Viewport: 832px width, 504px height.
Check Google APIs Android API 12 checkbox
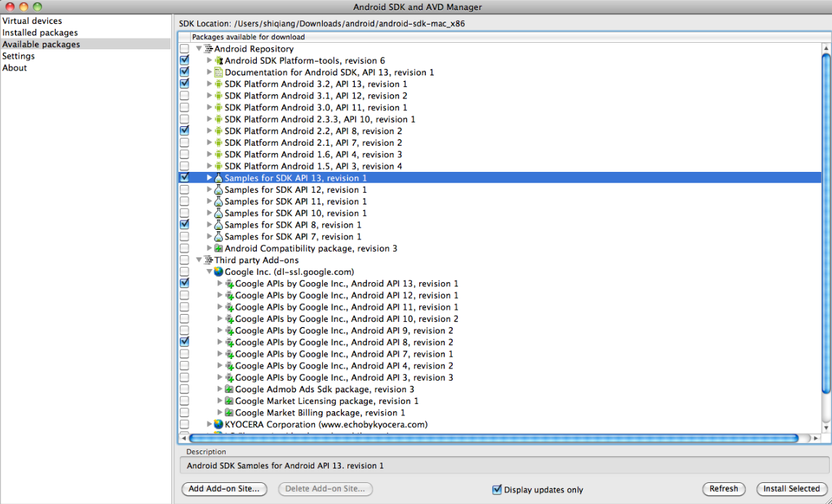[184, 295]
